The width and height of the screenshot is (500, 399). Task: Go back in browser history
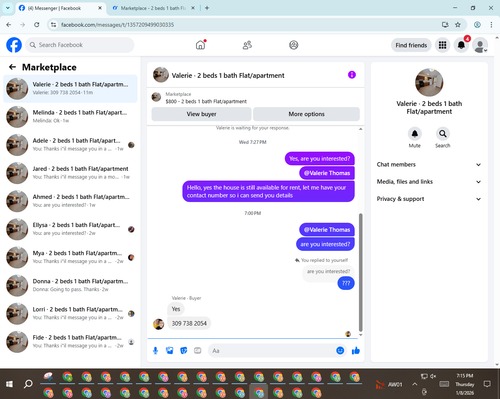9,25
